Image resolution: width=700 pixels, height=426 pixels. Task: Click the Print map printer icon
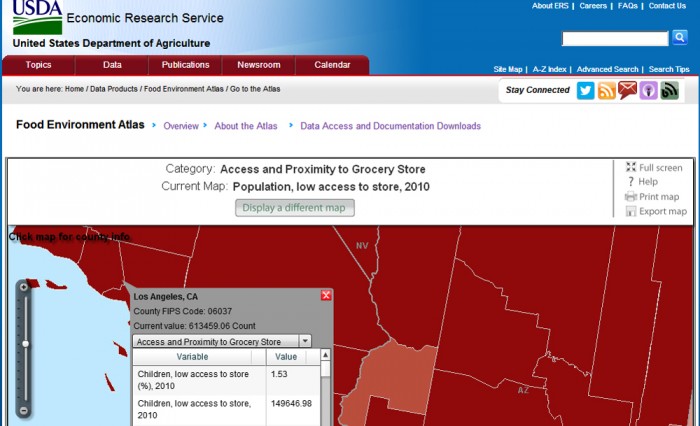click(x=630, y=196)
